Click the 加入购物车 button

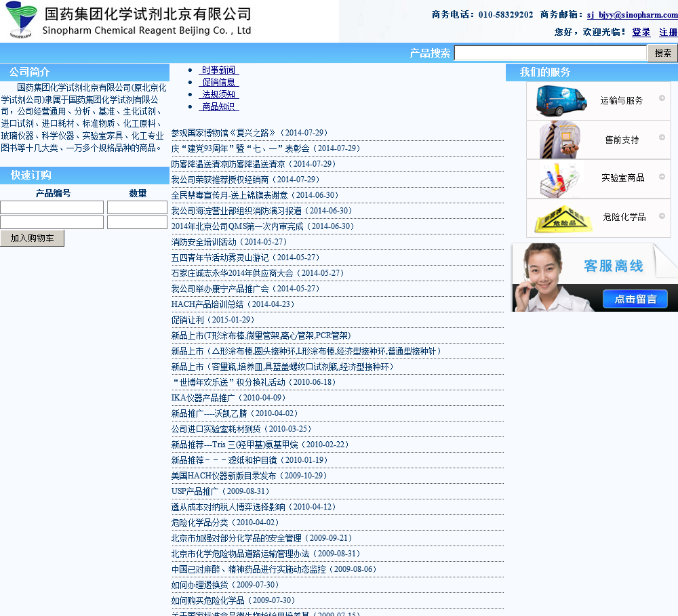click(x=32, y=238)
